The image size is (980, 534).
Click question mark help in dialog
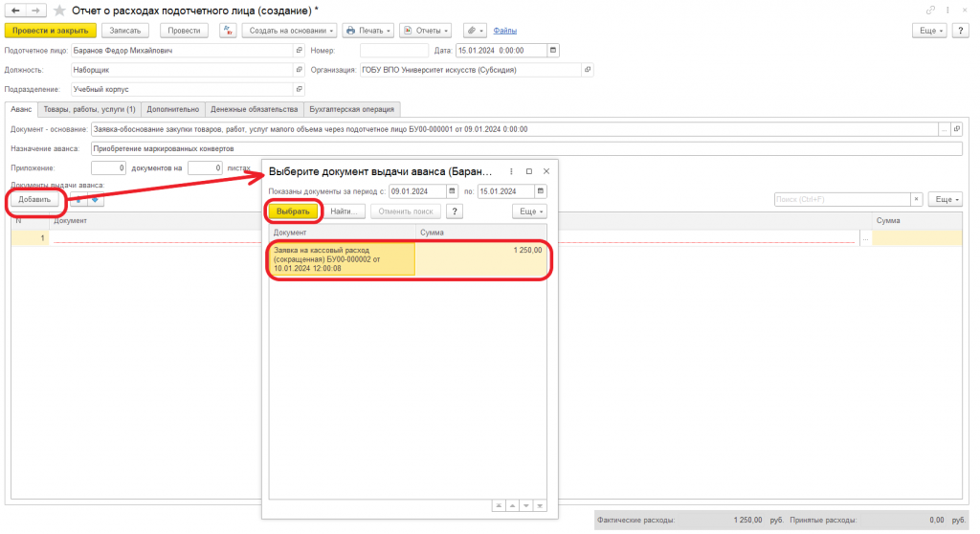[455, 211]
